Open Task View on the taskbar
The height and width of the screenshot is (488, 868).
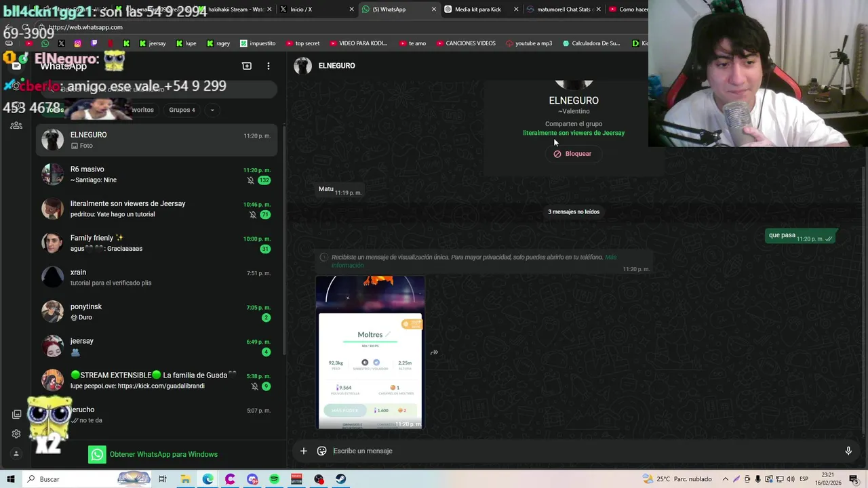pyautogui.click(x=163, y=479)
